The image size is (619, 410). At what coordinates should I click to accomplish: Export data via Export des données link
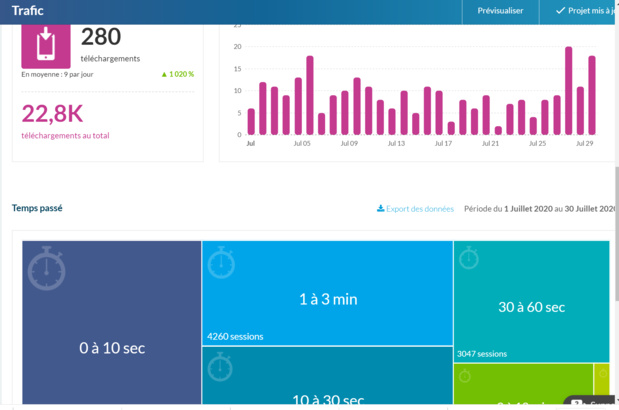(419, 209)
